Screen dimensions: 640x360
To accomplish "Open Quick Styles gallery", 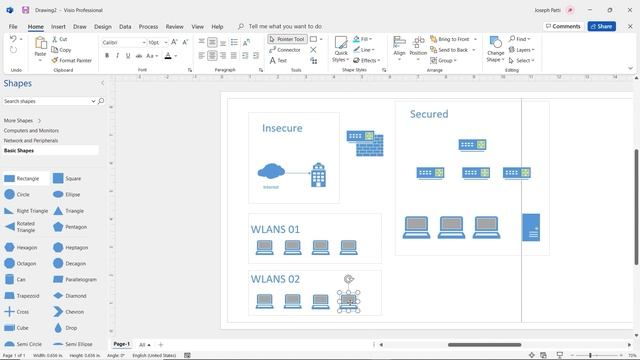I will coord(340,49).
